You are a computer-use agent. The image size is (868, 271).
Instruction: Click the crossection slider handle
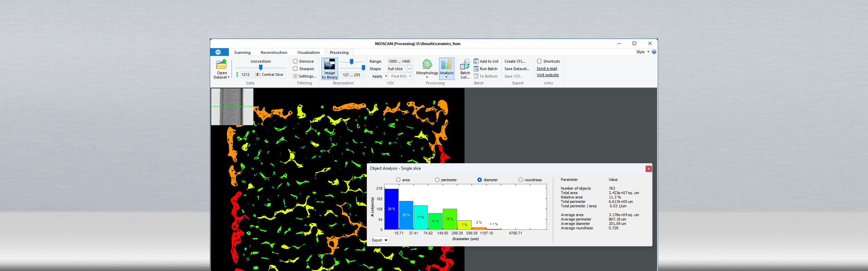coord(260,67)
